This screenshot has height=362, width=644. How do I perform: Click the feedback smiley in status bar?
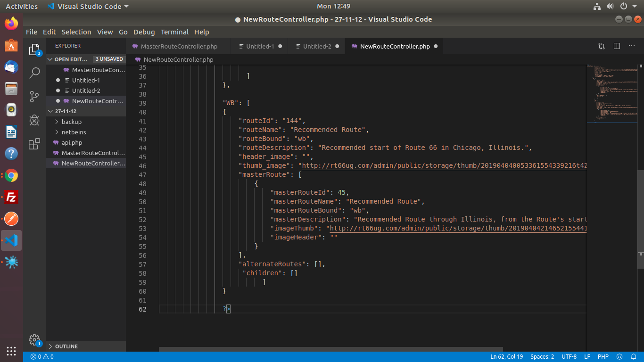pos(619,357)
